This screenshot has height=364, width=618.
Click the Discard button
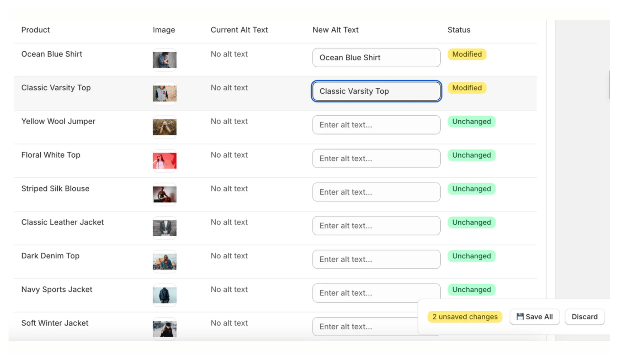[584, 317]
